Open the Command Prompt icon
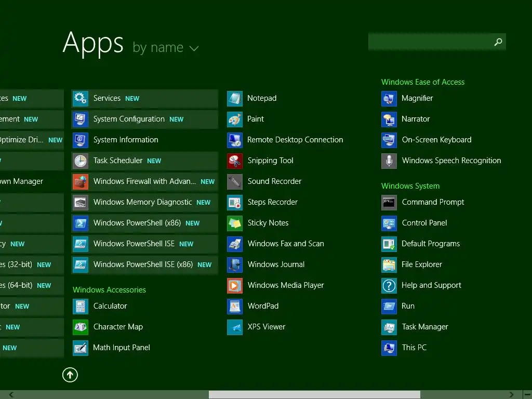This screenshot has height=399, width=532. [389, 202]
